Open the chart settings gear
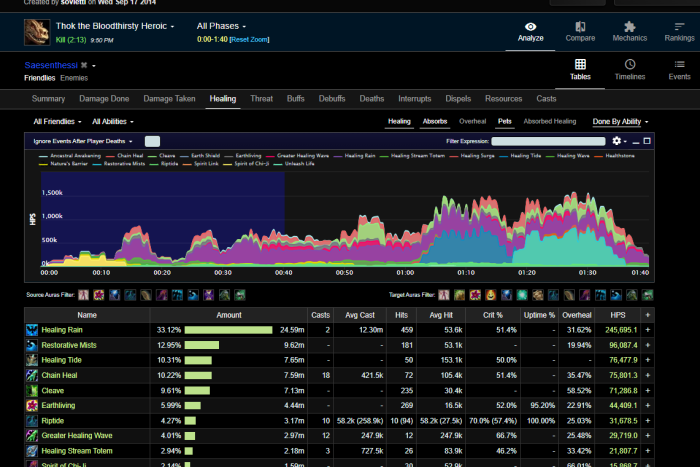 point(619,141)
